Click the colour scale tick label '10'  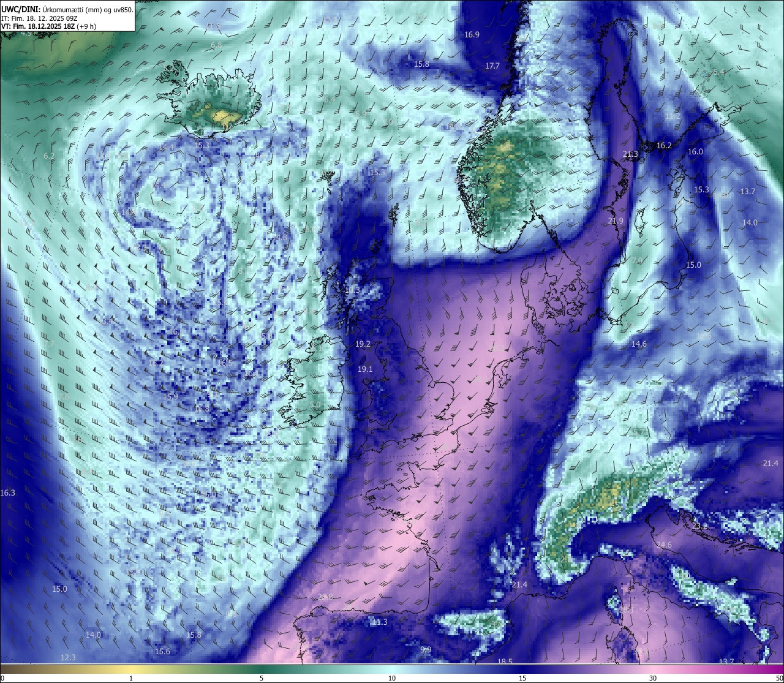[x=392, y=678]
